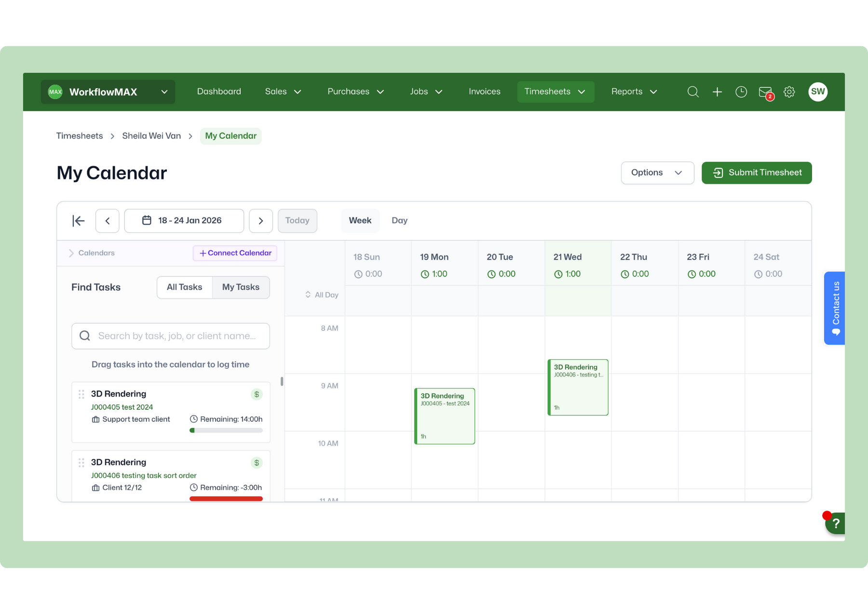Viewport: 868px width, 595px height.
Task: Open the 3D Rendering entry on Monday
Action: click(x=445, y=416)
